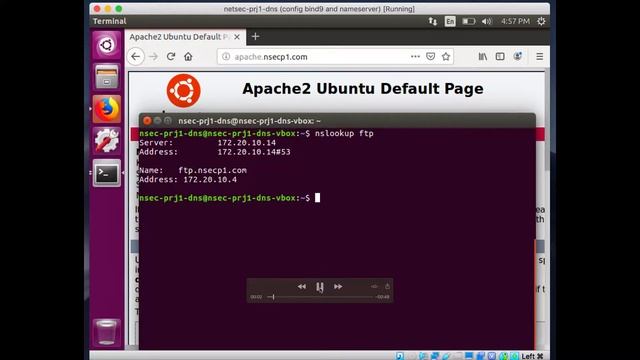Open the network connections indicator
The width and height of the screenshot is (640, 360).
[433, 21]
